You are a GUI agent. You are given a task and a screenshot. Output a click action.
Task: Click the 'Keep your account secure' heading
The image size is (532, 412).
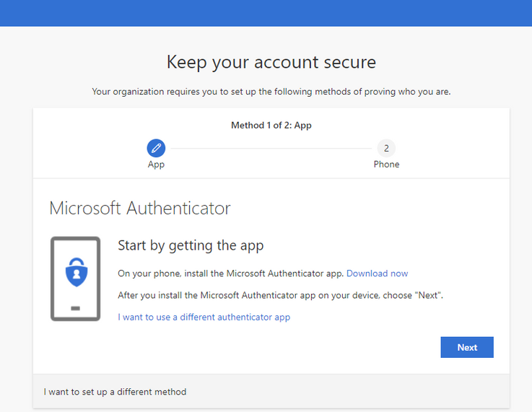[271, 62]
